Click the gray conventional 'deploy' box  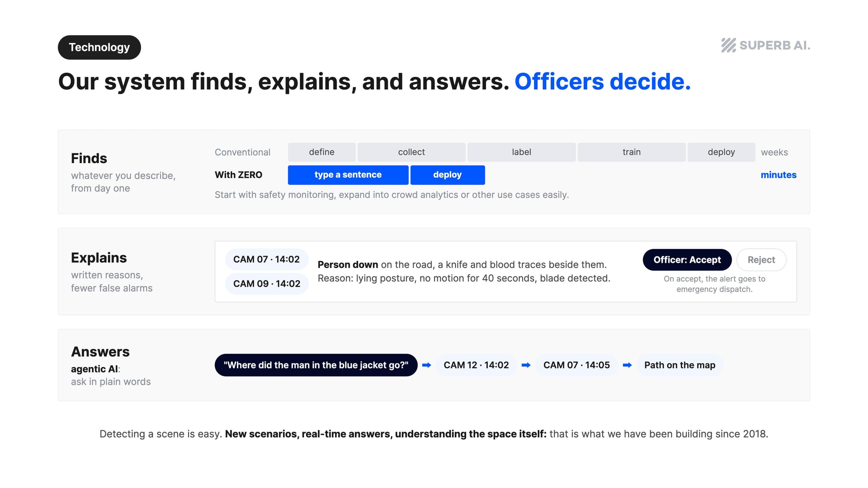pyautogui.click(x=721, y=152)
